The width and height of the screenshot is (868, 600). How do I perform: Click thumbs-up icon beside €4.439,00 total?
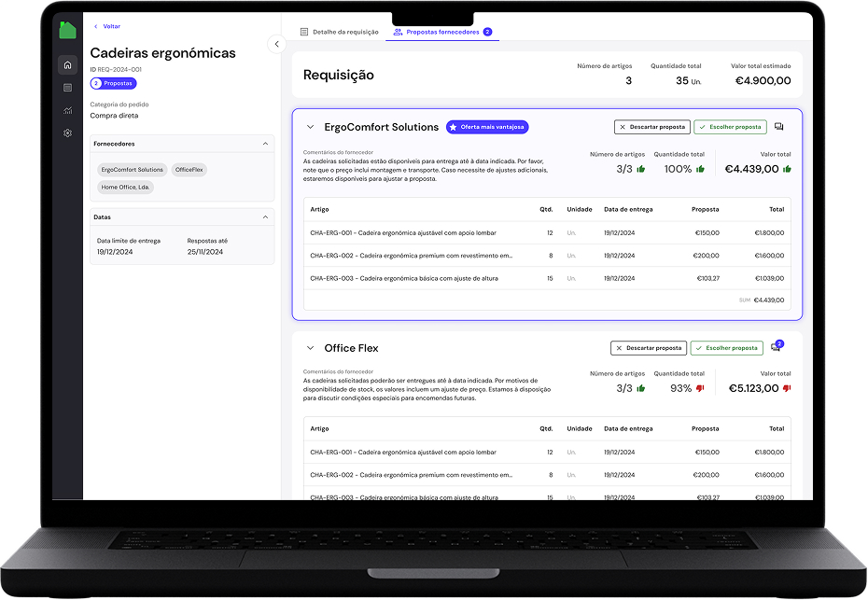point(787,169)
